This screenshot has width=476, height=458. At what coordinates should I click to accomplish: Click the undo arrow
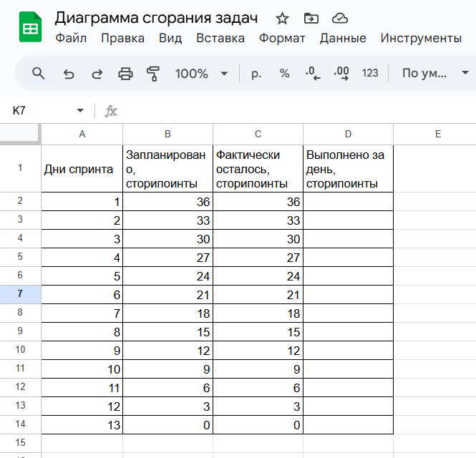coord(69,74)
